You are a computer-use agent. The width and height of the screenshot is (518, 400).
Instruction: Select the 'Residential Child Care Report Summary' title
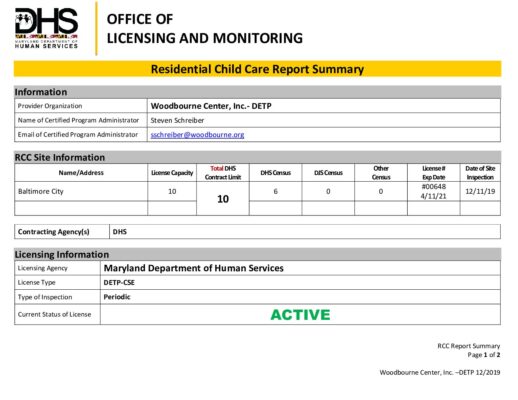click(x=257, y=69)
